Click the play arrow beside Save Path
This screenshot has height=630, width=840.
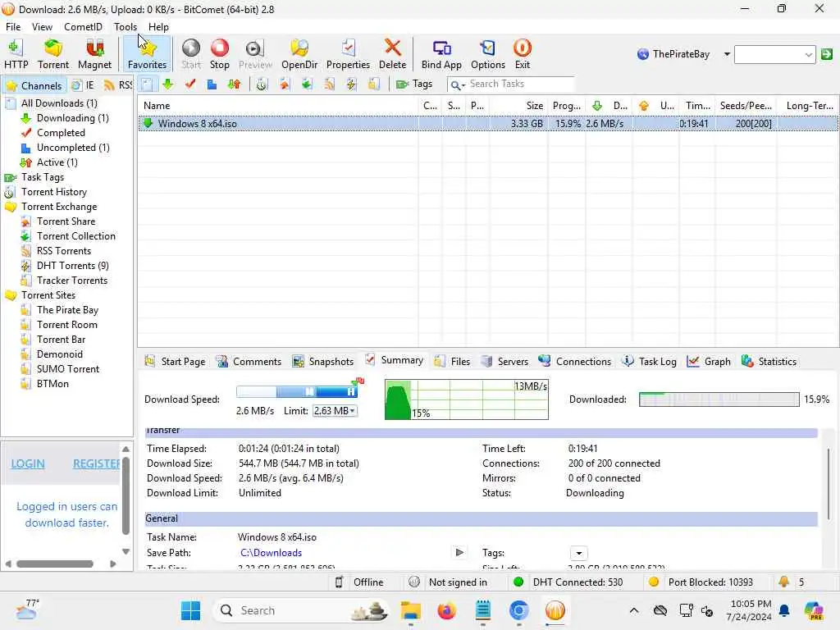pyautogui.click(x=459, y=552)
